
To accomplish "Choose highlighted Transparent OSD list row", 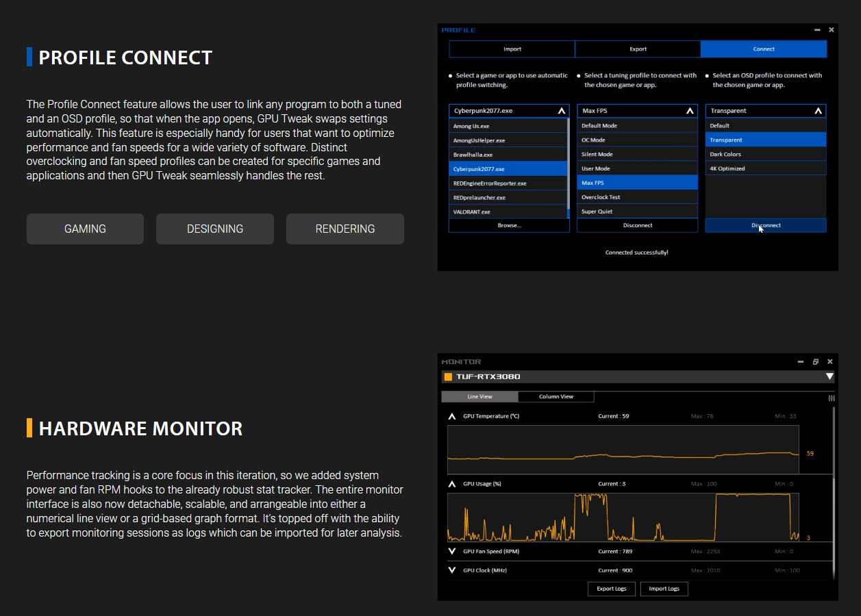I will point(766,140).
